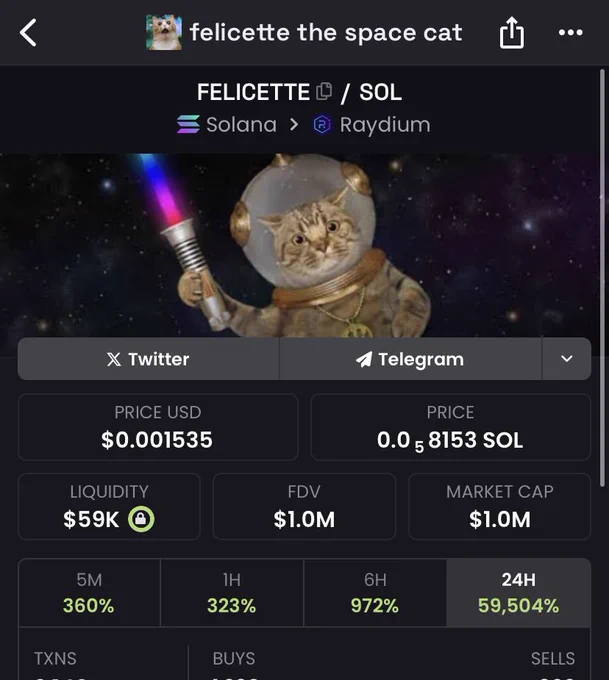Click the vertical scrollbar on right edge
This screenshot has width=609, height=680.
coord(602,278)
